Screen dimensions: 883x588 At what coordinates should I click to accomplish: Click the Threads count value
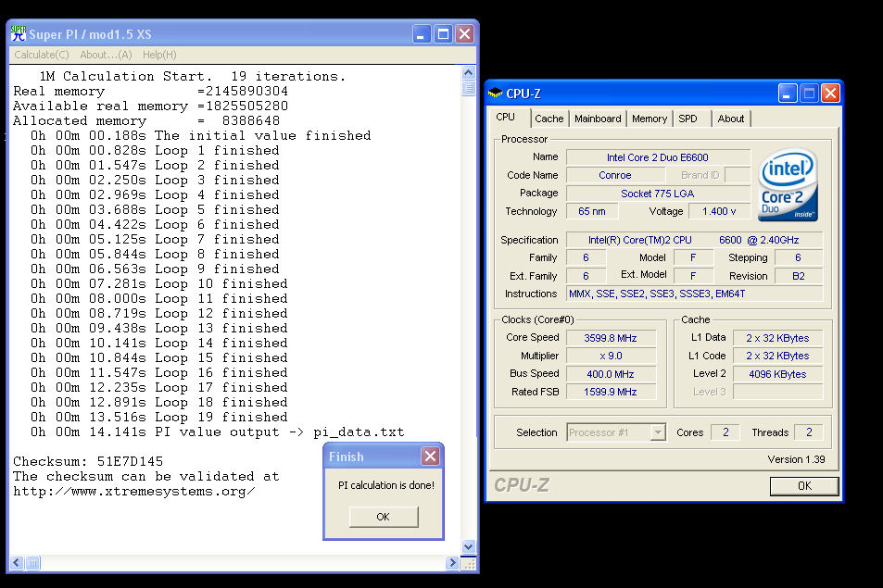(x=809, y=432)
